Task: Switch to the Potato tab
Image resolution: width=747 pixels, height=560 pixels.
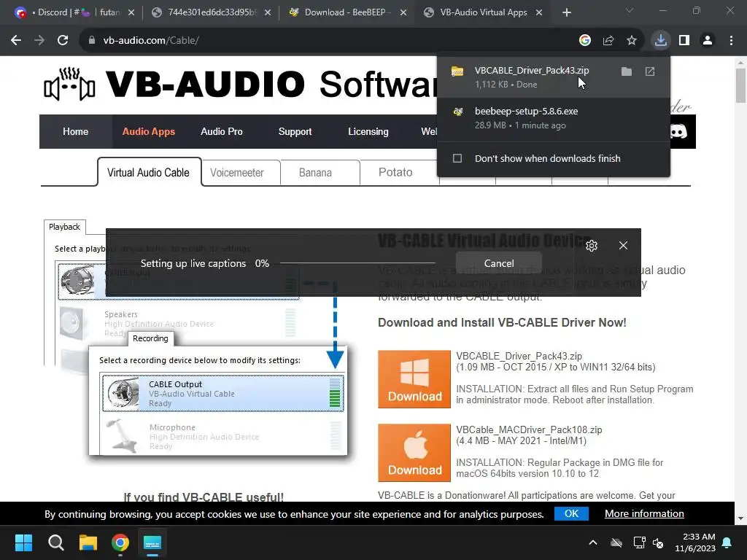Action: tap(395, 172)
